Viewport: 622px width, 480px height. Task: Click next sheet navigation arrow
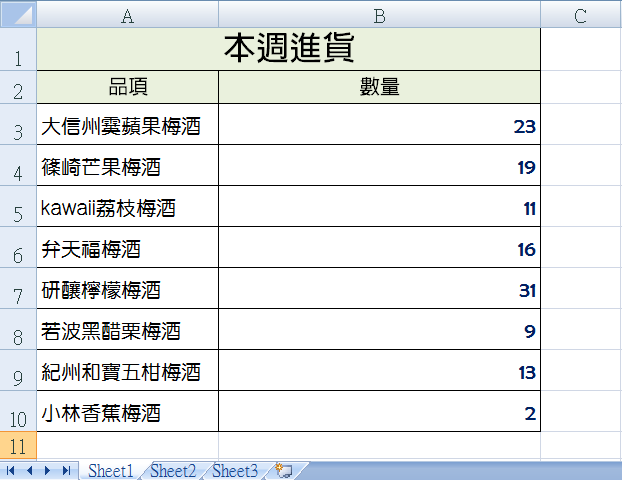point(48,471)
